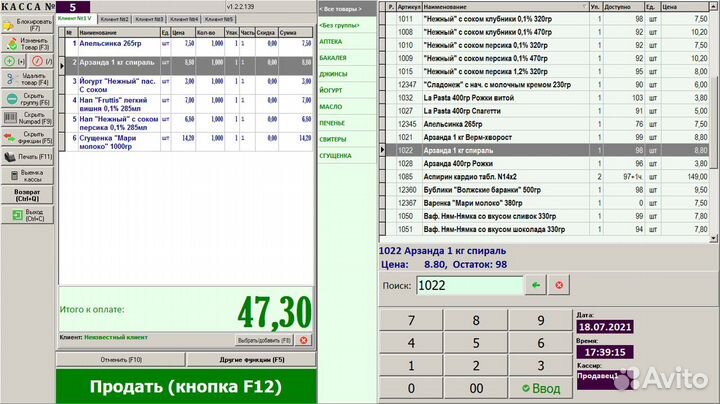Switch to the Клиент №5 tab

pyautogui.click(x=220, y=19)
